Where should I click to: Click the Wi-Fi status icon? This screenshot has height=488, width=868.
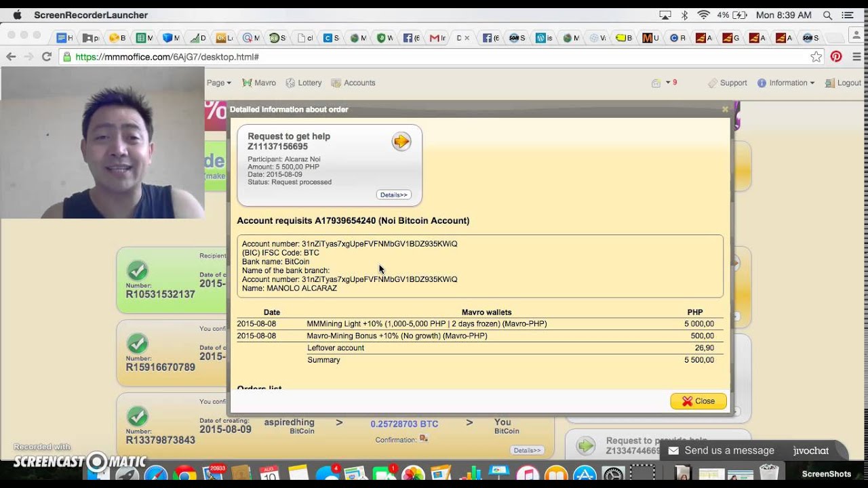coord(703,15)
